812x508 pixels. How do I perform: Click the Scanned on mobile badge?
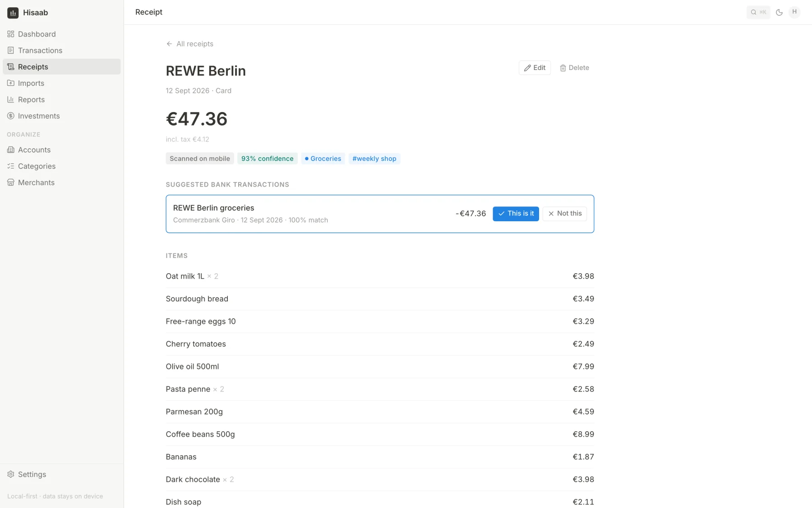click(x=200, y=158)
